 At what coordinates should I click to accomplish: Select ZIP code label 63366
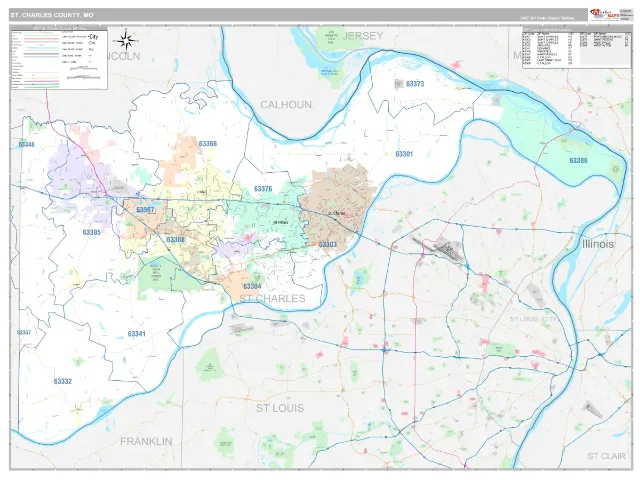[x=208, y=144]
